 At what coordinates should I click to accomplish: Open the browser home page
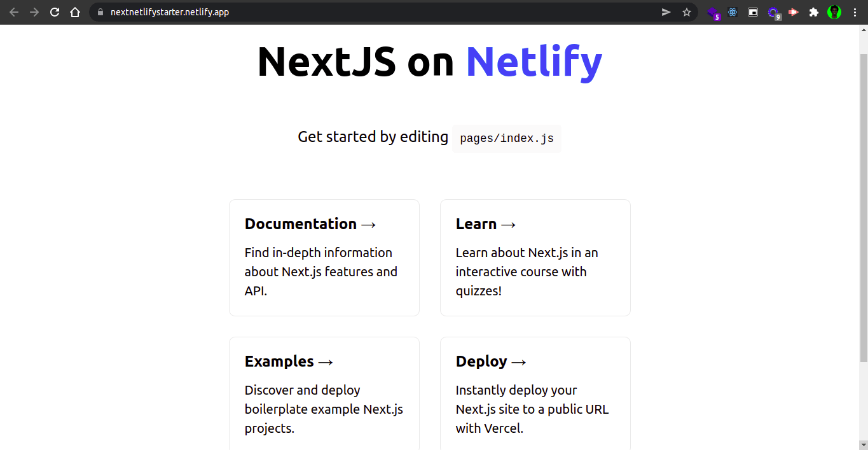pos(75,12)
